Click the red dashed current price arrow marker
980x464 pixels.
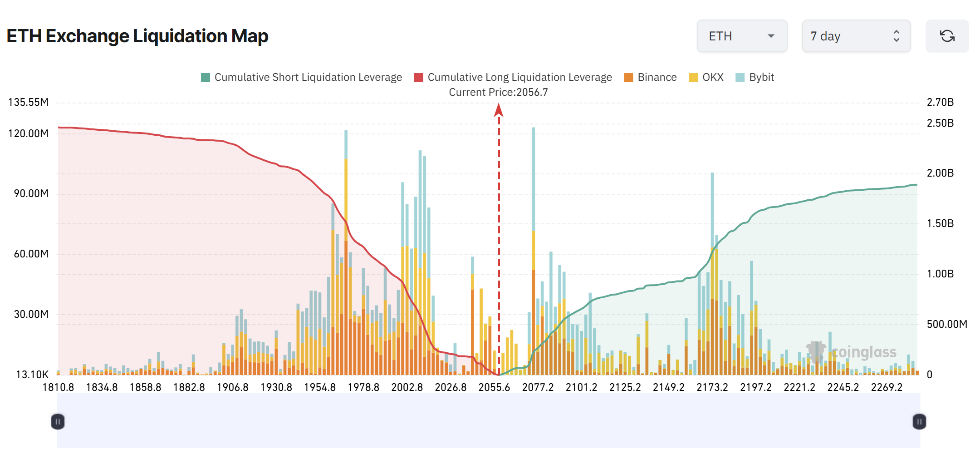(499, 110)
